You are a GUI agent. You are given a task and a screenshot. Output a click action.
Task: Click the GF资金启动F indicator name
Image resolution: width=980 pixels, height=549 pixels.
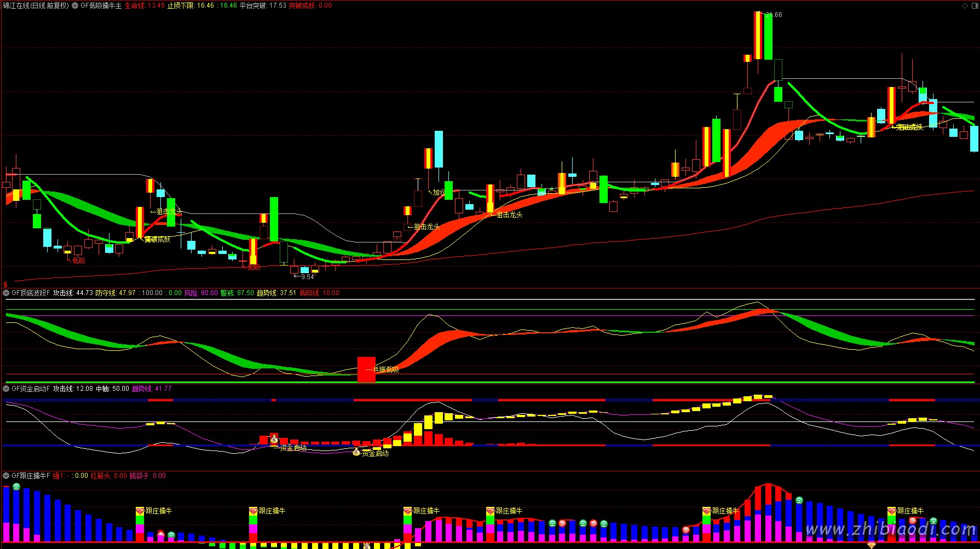point(31,389)
